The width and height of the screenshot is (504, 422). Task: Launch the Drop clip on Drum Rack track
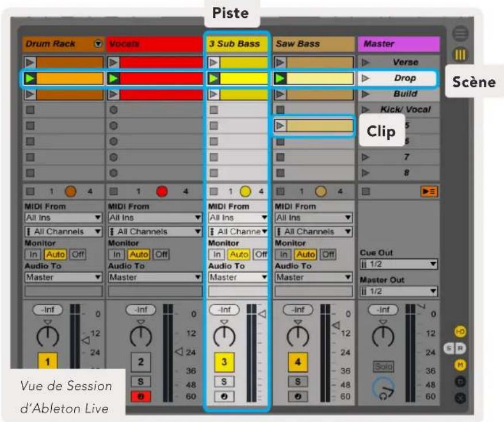pyautogui.click(x=30, y=78)
